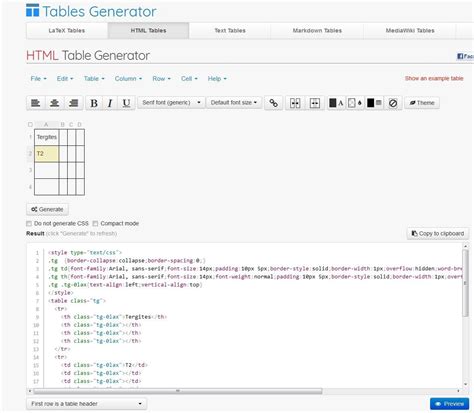Image resolution: width=474 pixels, height=413 pixels.
Task: Align cell text right
Action: pyautogui.click(x=74, y=103)
